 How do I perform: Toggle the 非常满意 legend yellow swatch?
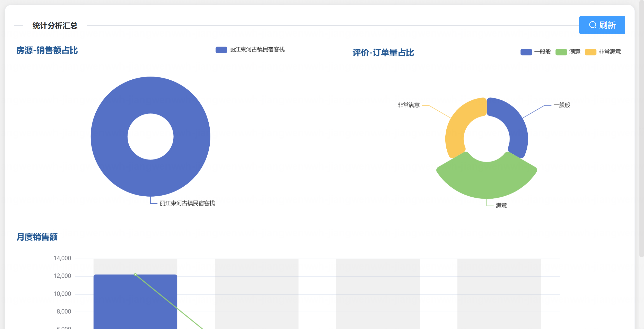pos(590,52)
